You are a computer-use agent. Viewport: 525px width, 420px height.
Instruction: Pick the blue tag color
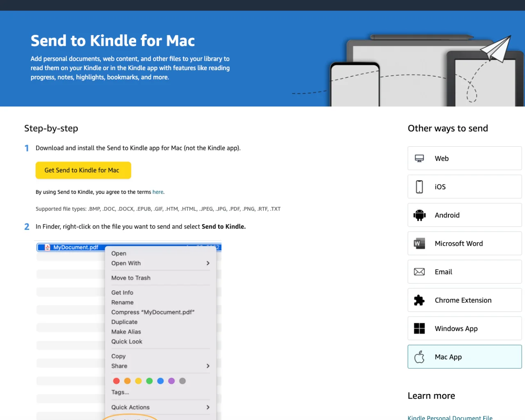pos(160,381)
